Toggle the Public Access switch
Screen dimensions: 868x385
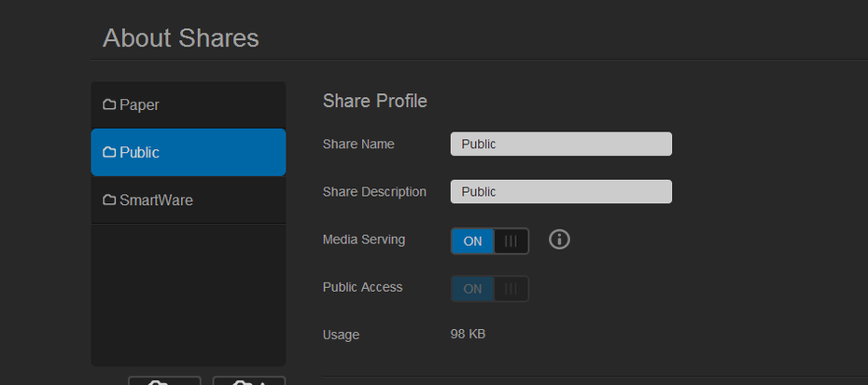(490, 289)
